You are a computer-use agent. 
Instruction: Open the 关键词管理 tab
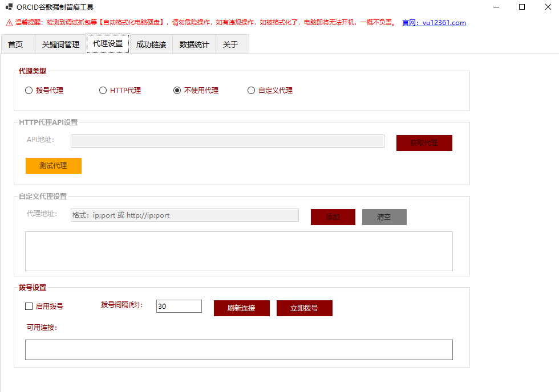pos(60,44)
